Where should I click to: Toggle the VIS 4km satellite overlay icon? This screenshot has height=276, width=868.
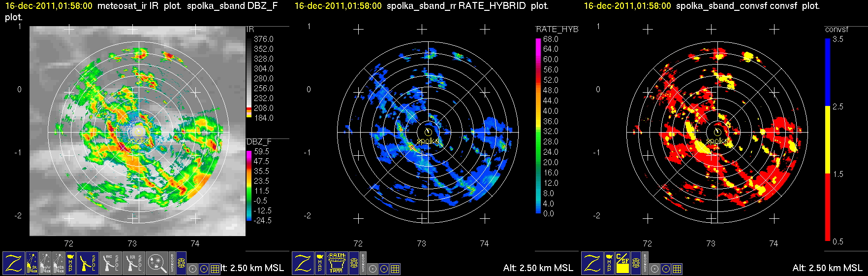click(59, 263)
